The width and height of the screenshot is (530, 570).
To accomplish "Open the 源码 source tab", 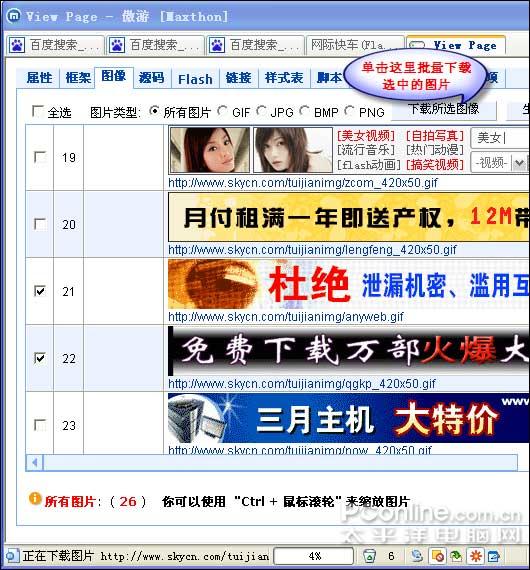I will click(x=151, y=78).
